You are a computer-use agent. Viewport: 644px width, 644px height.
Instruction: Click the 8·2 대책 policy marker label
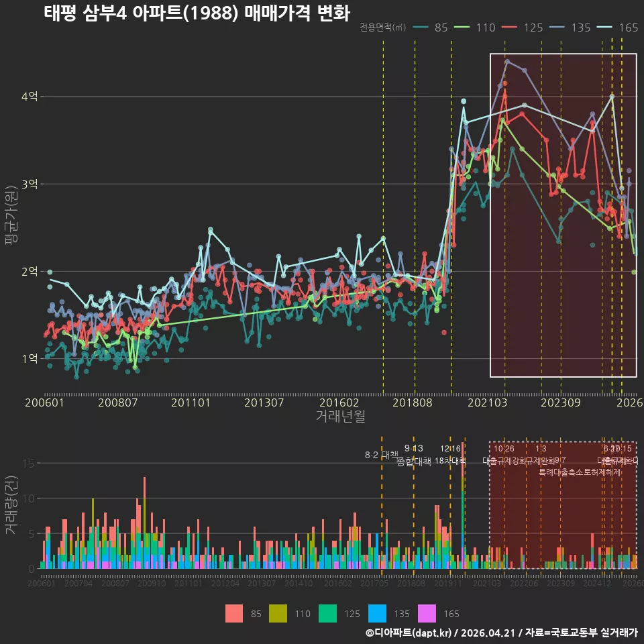pyautogui.click(x=382, y=455)
